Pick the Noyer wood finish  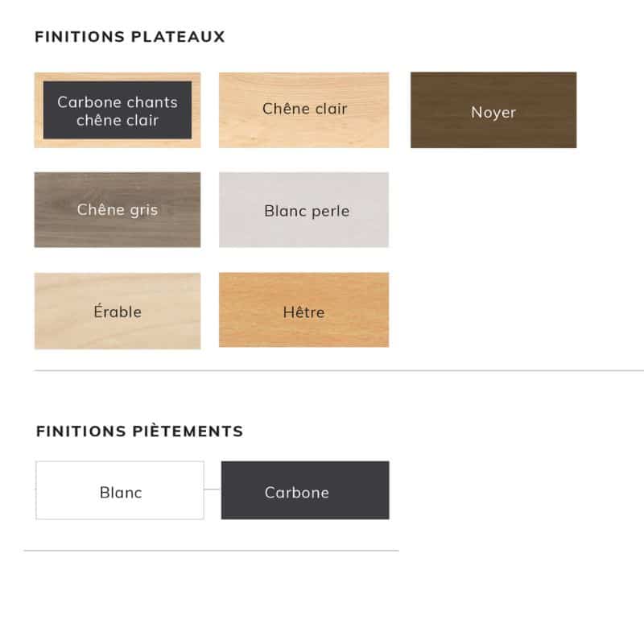tap(493, 110)
